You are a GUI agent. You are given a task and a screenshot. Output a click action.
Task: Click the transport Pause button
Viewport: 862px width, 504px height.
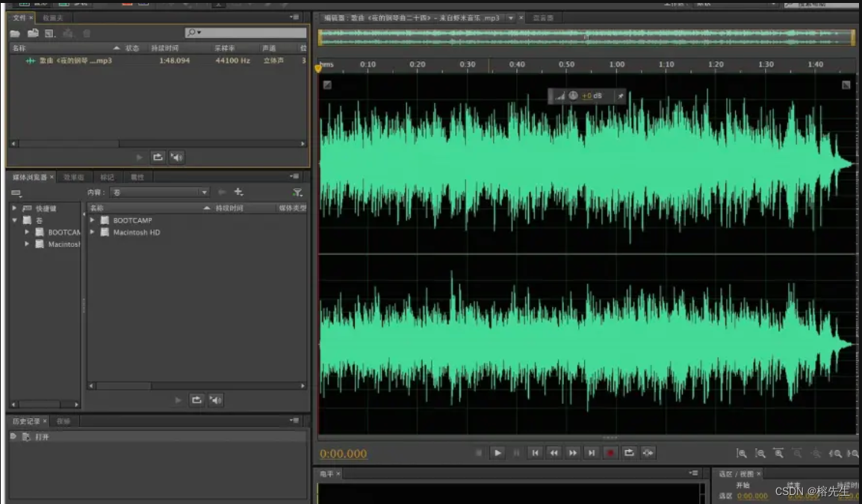(x=516, y=453)
